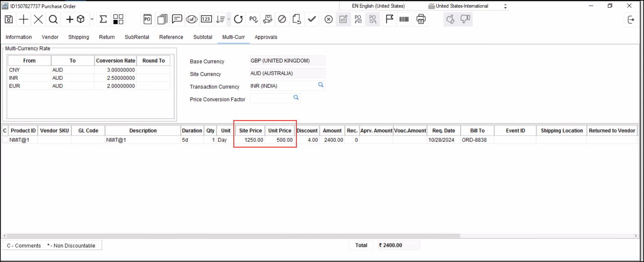Open the keyboard layout dropdown arrows
The image size is (644, 262).
coord(505,6)
